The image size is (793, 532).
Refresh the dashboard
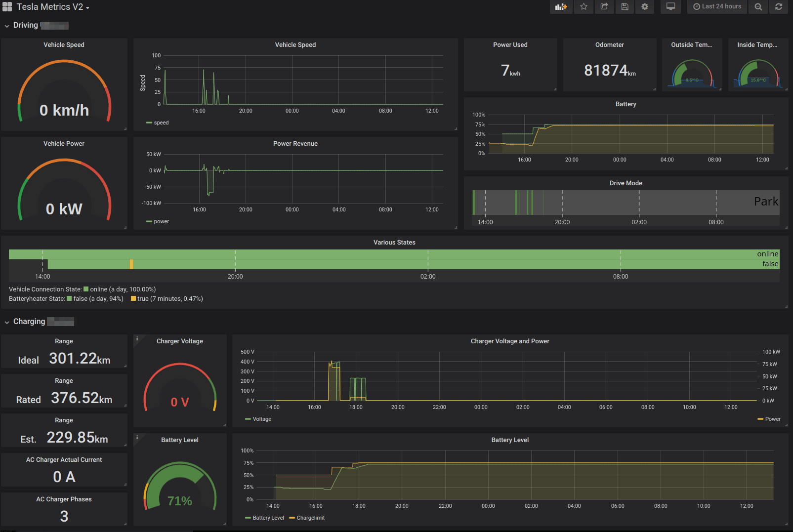click(779, 6)
